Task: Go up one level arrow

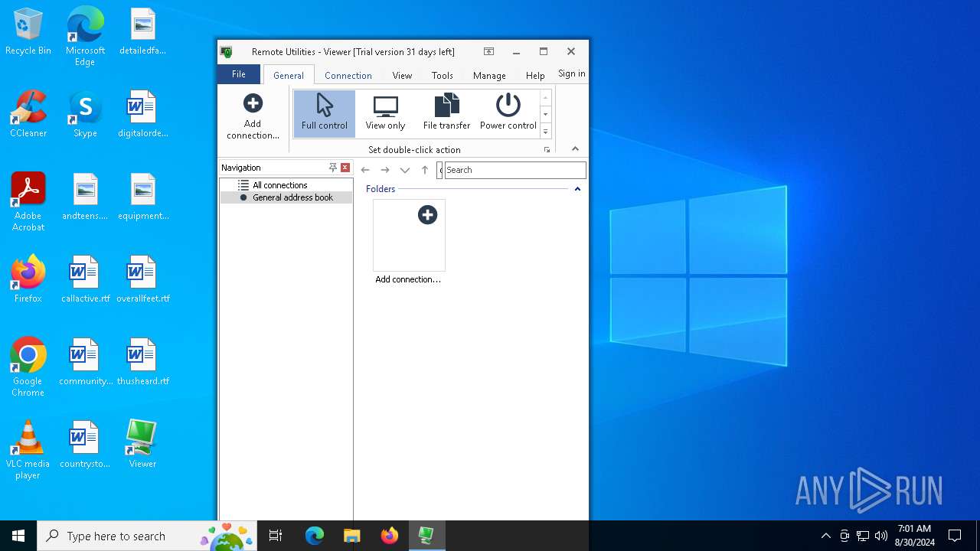Action: click(425, 170)
